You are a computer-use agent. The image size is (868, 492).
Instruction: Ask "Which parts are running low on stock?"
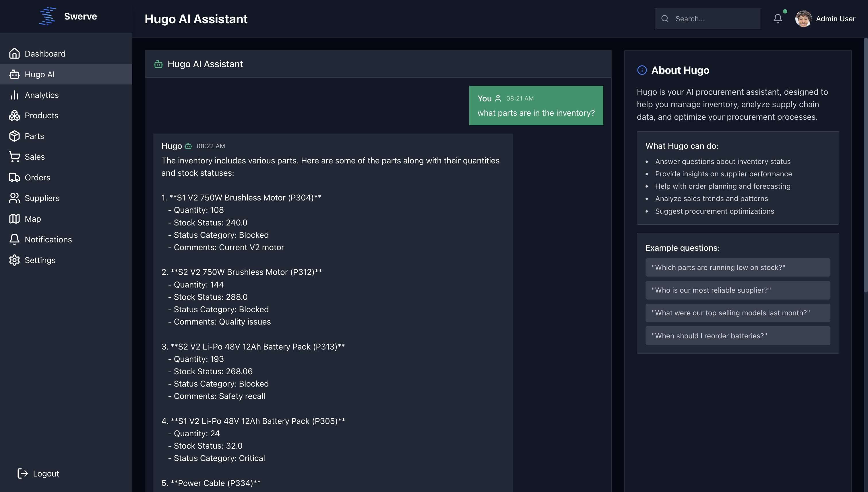click(737, 267)
